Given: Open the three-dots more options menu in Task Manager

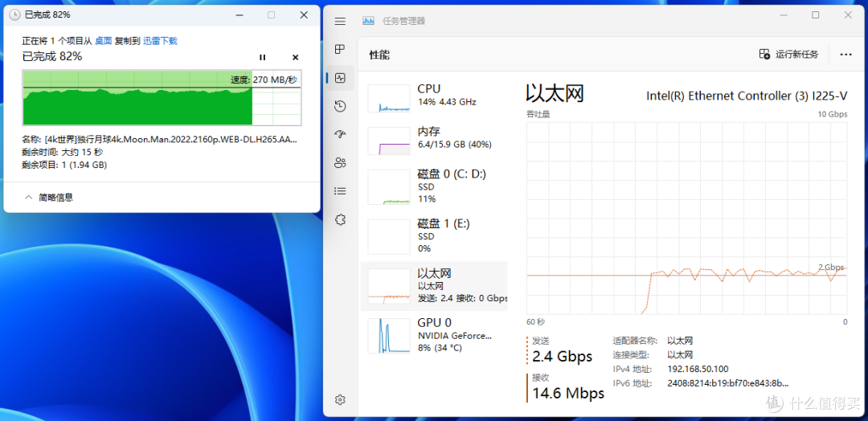Looking at the screenshot, I should coord(845,54).
